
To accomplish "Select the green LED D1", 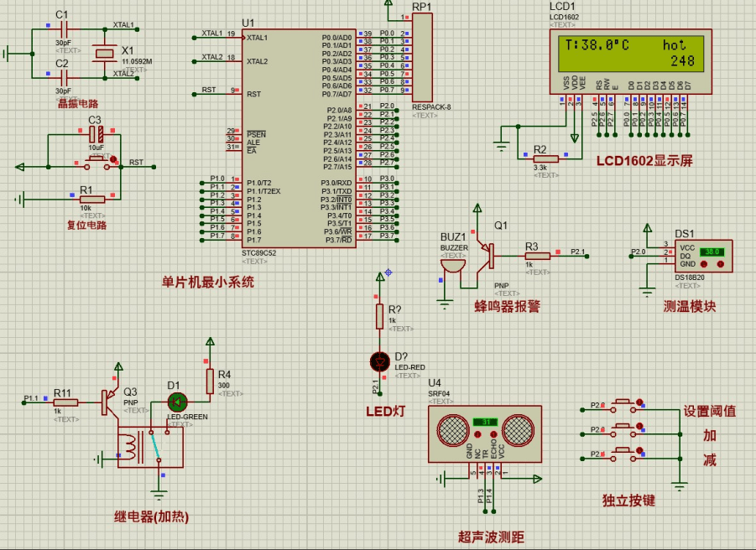I will click(x=178, y=402).
